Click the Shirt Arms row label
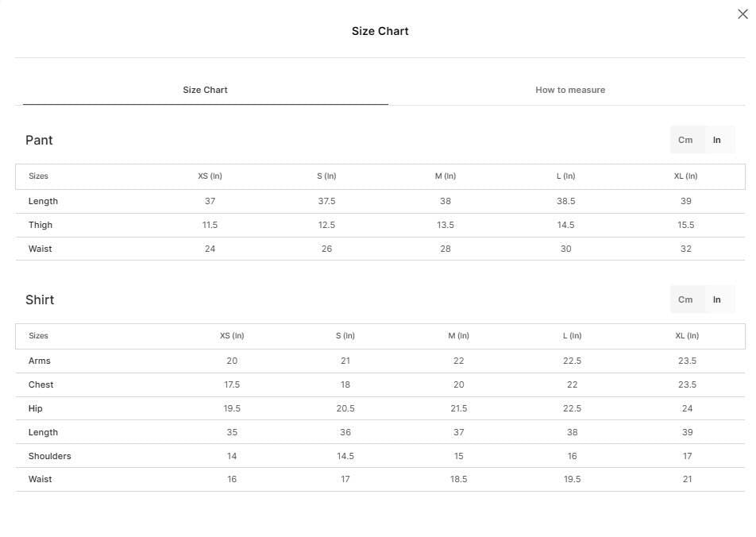Viewport: 756px width, 537px height. pyautogui.click(x=39, y=361)
